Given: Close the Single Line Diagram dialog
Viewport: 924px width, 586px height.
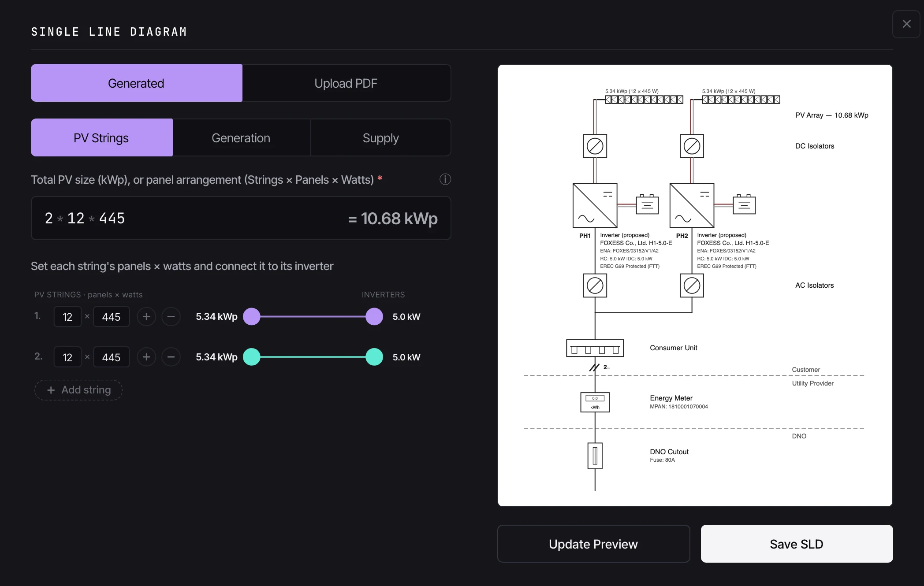Looking at the screenshot, I should click(x=906, y=24).
